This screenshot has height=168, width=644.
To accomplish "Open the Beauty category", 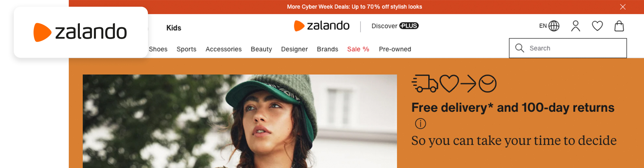I will (x=261, y=49).
